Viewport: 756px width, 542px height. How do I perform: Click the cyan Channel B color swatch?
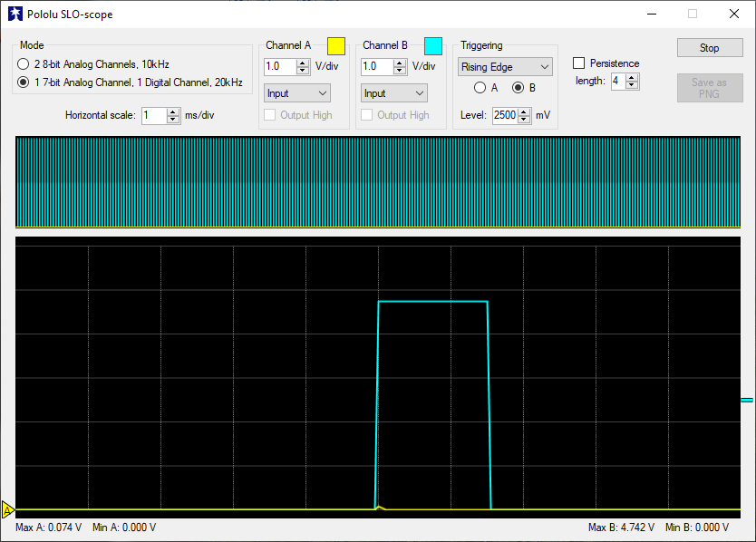pyautogui.click(x=433, y=46)
